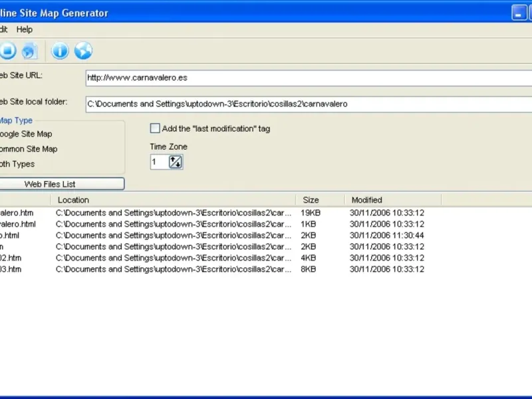Select the Common Site Map option
The height and width of the screenshot is (399, 532).
point(29,149)
